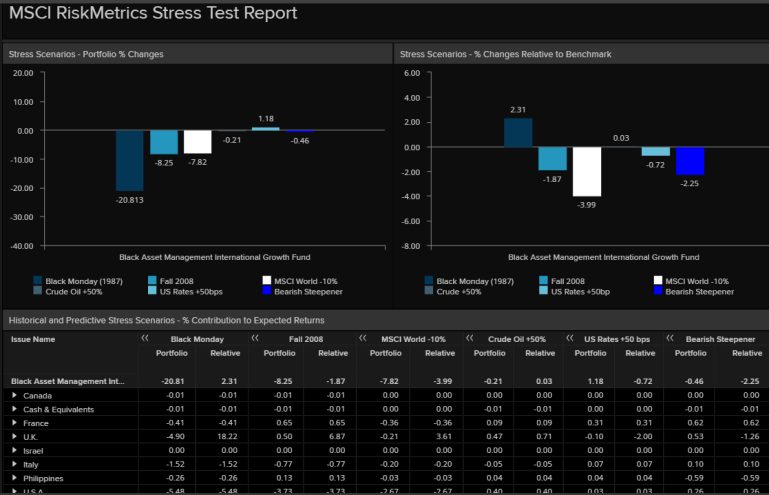Select the white -3.99 relative bar
769x495 pixels.
click(587, 172)
